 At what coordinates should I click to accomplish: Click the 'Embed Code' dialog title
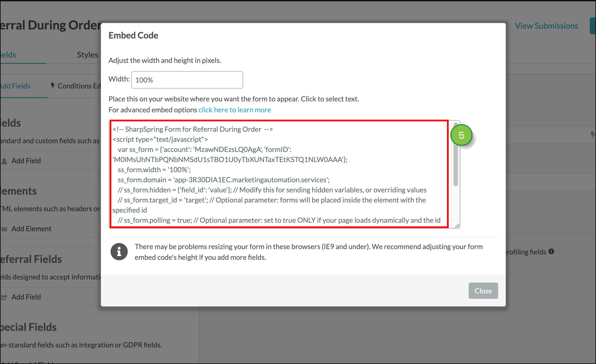[x=133, y=35]
